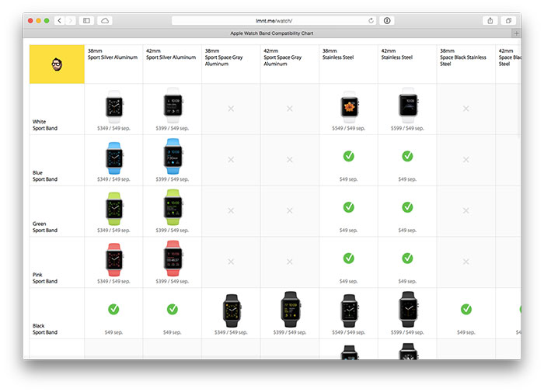Click the Green band 38mm Stainless Steel checkmark
The width and height of the screenshot is (544, 392).
click(349, 207)
